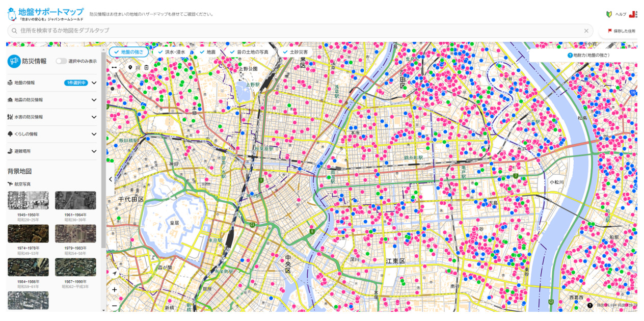The image size is (644, 321).
Task: Click the map pin marker tool
Action: pos(130,67)
